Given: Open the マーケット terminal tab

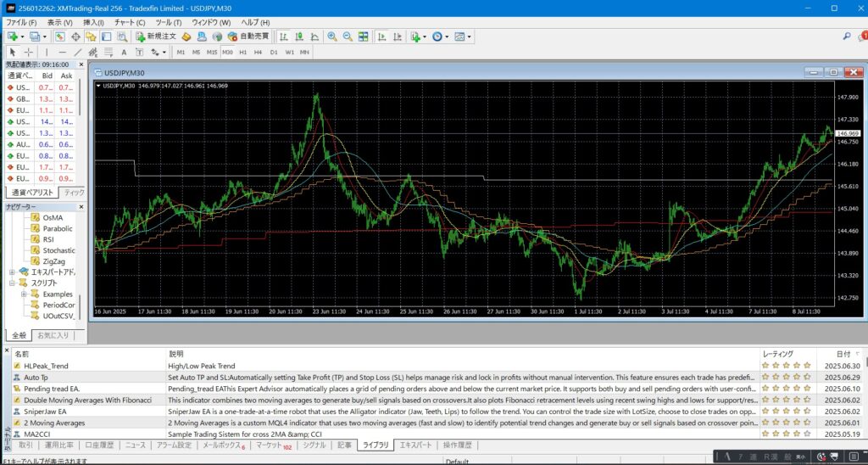Looking at the screenshot, I should pyautogui.click(x=272, y=445).
